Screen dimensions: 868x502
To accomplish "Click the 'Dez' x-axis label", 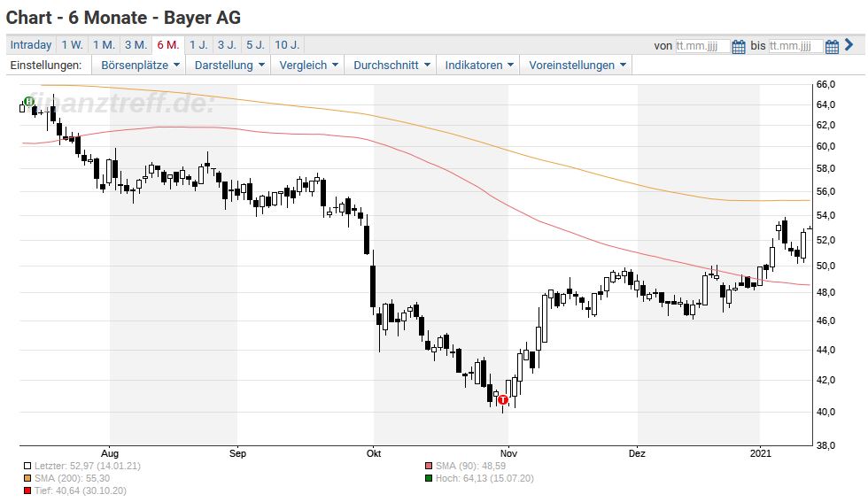I will 637,453.
